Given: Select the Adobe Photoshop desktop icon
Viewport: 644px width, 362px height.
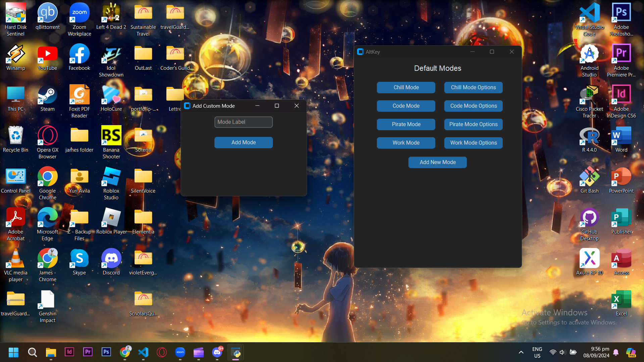Looking at the screenshot, I should (622, 19).
